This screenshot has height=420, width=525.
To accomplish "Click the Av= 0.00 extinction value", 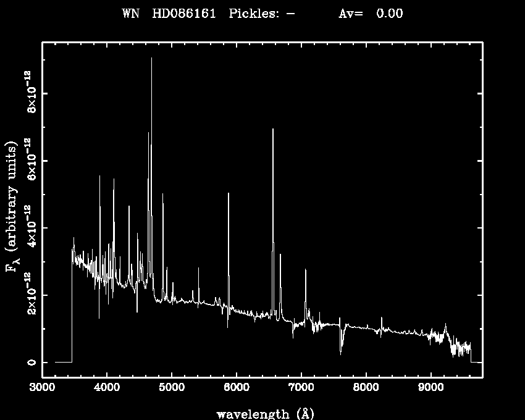I will click(x=371, y=14).
